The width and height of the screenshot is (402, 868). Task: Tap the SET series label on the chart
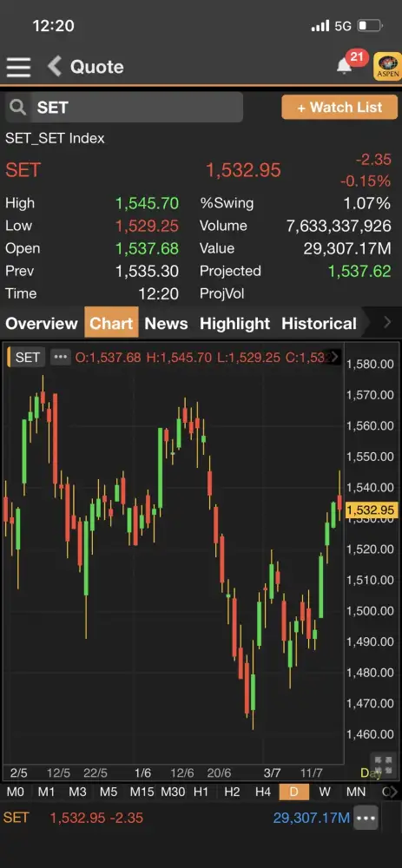point(27,357)
